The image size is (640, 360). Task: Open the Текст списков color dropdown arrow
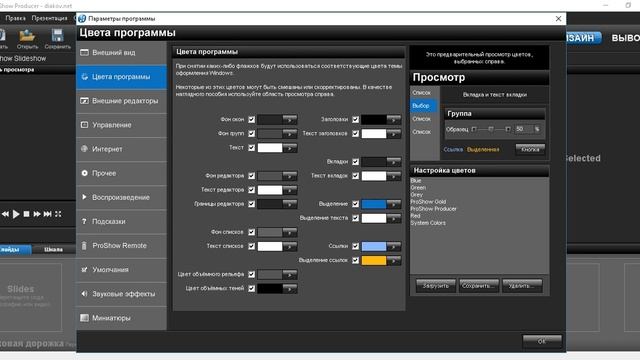tap(290, 247)
